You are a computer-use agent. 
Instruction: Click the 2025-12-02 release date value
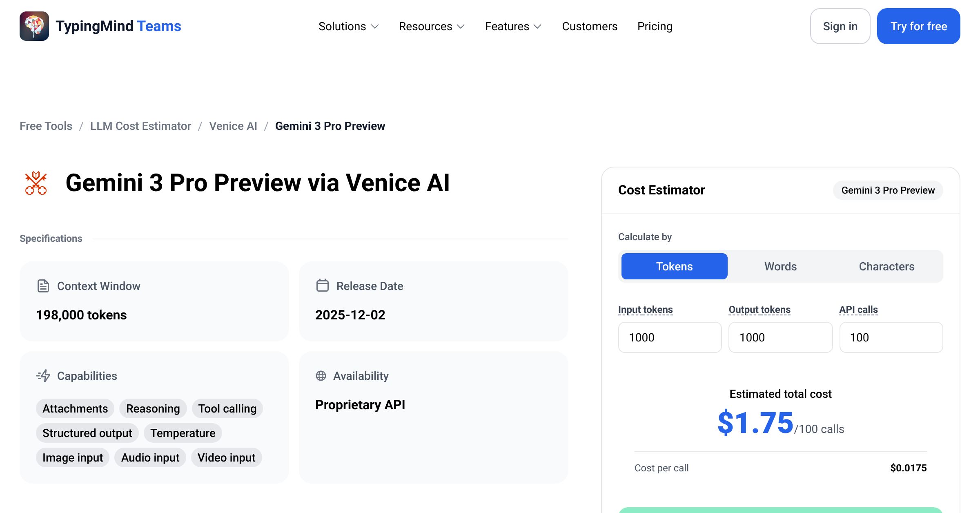pyautogui.click(x=350, y=315)
